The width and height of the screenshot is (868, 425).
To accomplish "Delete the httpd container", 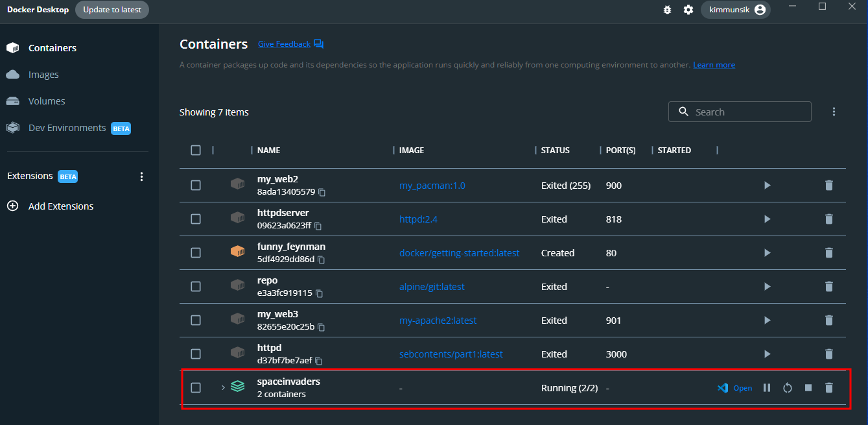I will pyautogui.click(x=828, y=354).
